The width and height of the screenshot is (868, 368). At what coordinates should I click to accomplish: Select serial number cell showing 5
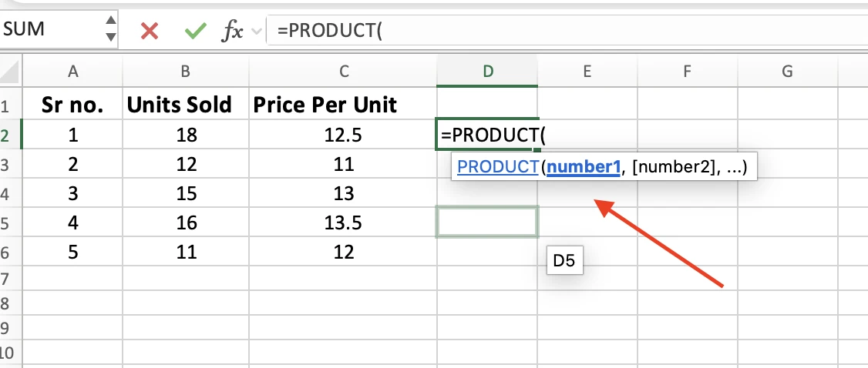pos(72,252)
